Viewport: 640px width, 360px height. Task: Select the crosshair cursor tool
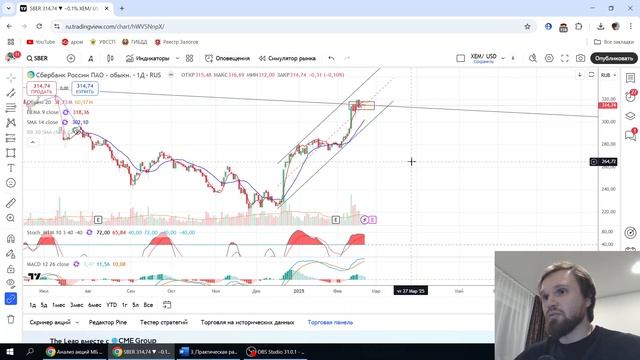click(x=11, y=78)
